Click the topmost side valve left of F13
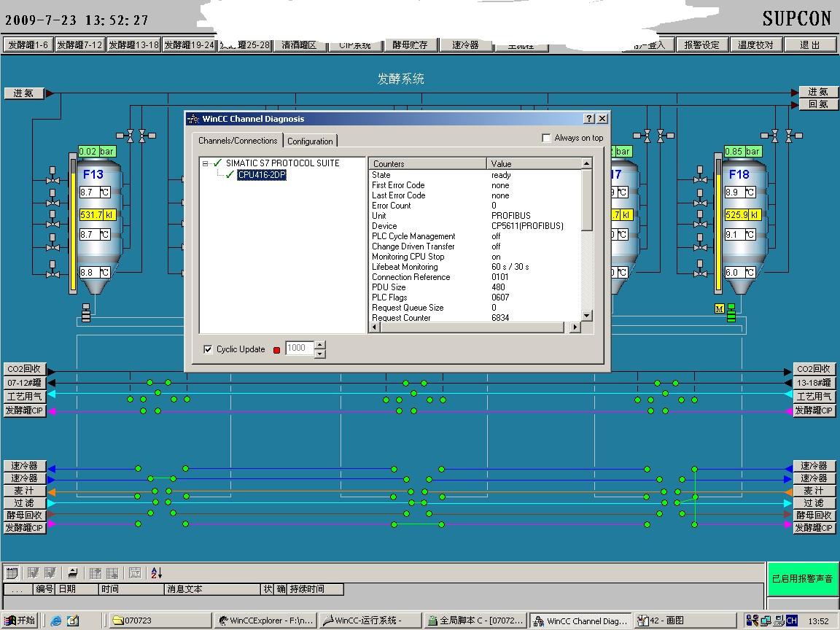This screenshot has width=840, height=630. point(52,175)
